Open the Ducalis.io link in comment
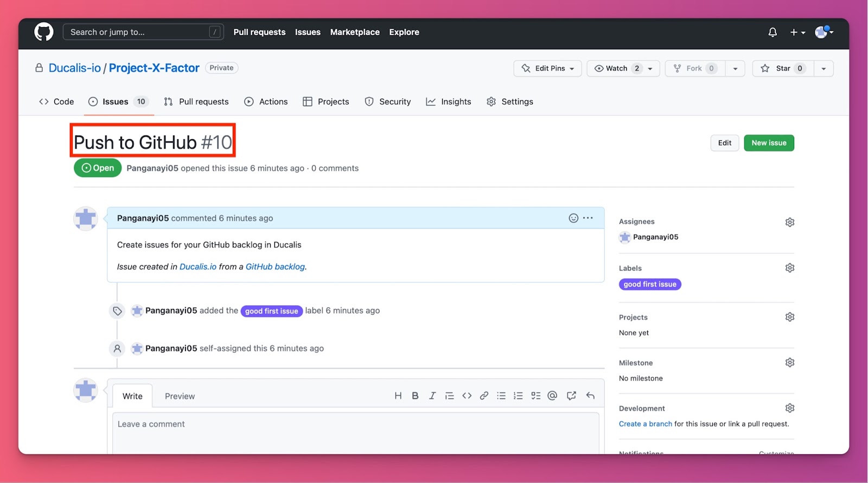 pos(198,267)
